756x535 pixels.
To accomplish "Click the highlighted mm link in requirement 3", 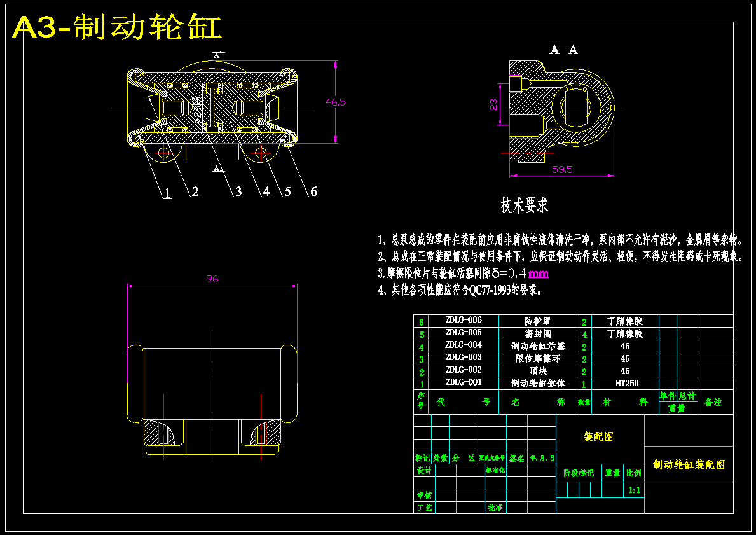I will 539,274.
